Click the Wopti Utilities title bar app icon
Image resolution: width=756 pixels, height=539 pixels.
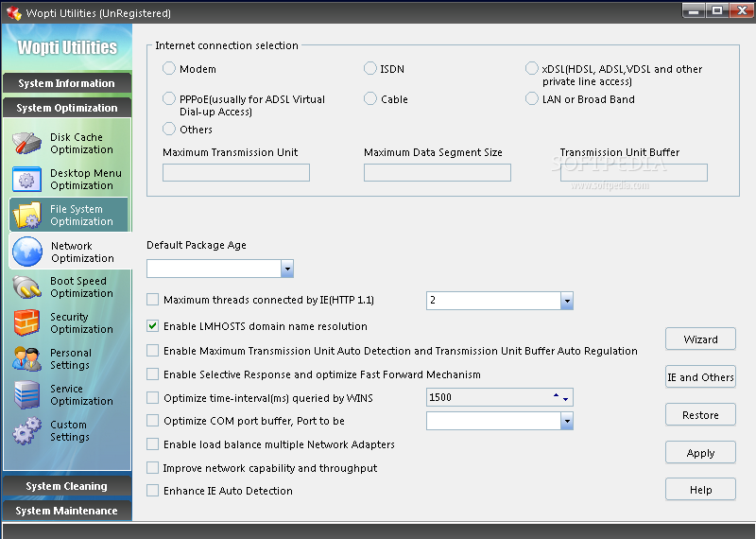point(13,13)
